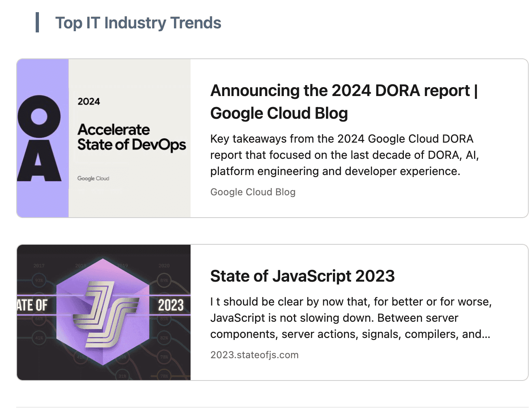532x419 pixels.
Task: Open 'State of JavaScript 2023' title link
Action: [302, 276]
